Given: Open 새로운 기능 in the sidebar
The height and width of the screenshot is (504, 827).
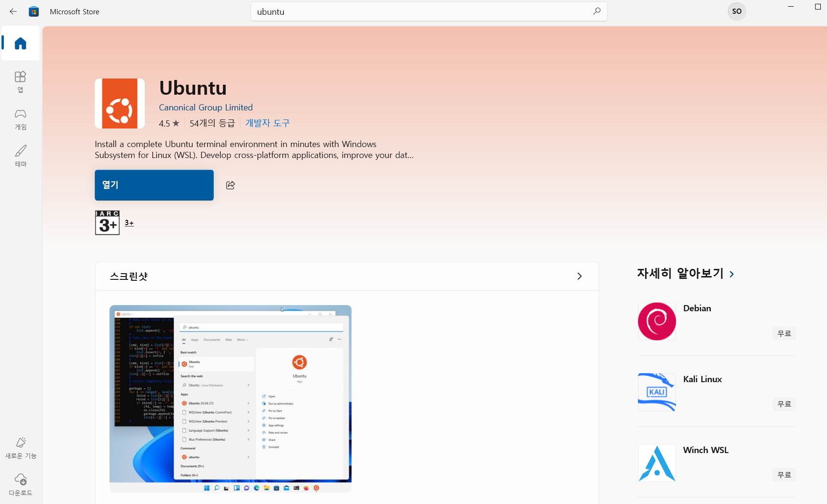Looking at the screenshot, I should (x=20, y=448).
